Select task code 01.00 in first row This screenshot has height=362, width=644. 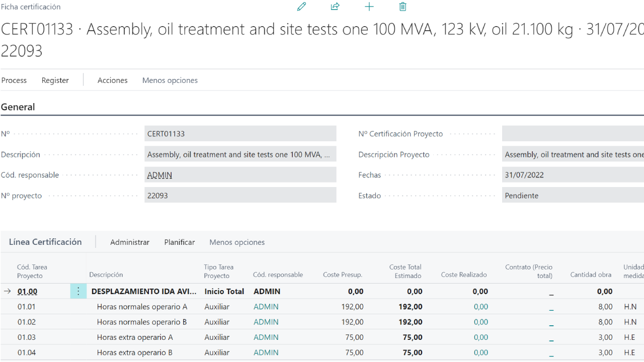(x=28, y=291)
